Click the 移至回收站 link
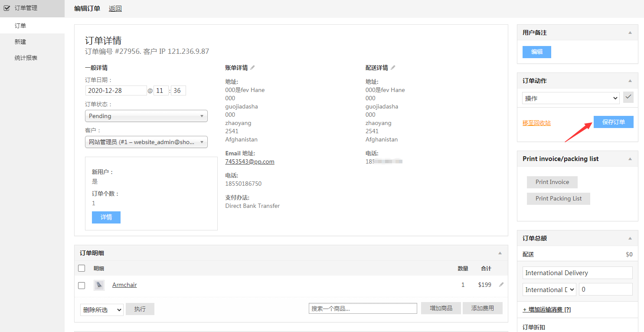Viewport: 644px width, 332px height. pos(536,123)
